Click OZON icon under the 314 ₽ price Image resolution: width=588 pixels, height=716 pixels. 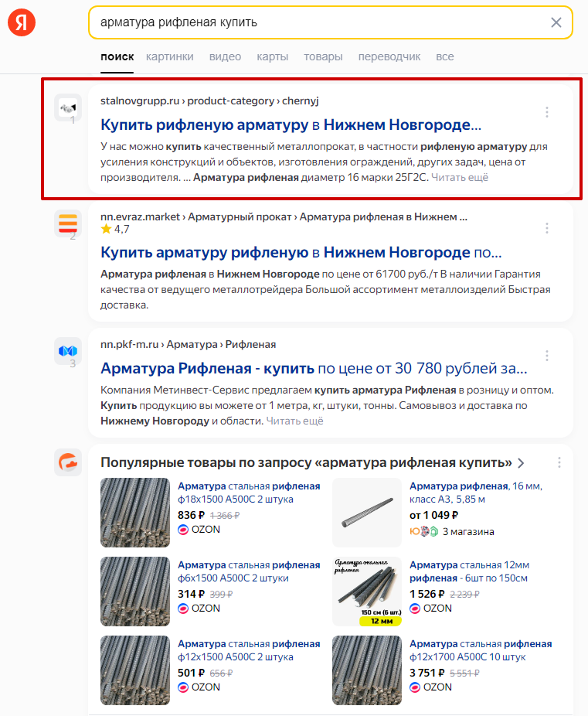click(183, 609)
